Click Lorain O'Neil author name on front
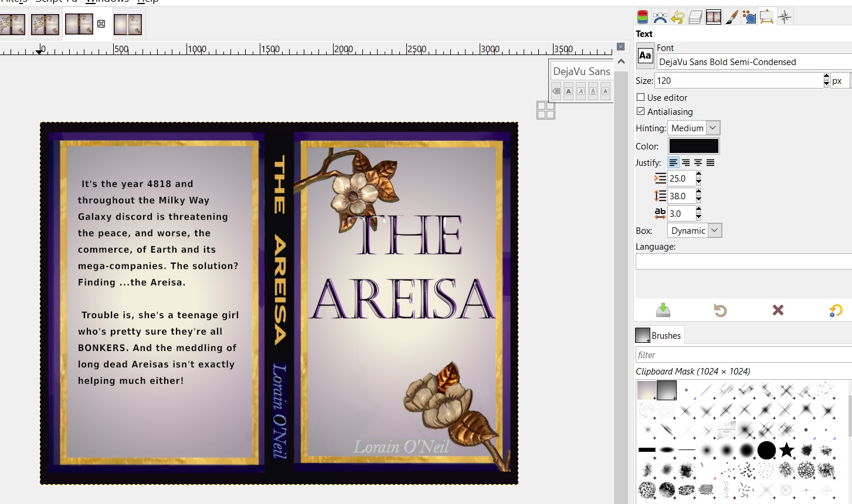Image resolution: width=852 pixels, height=504 pixels. (401, 447)
